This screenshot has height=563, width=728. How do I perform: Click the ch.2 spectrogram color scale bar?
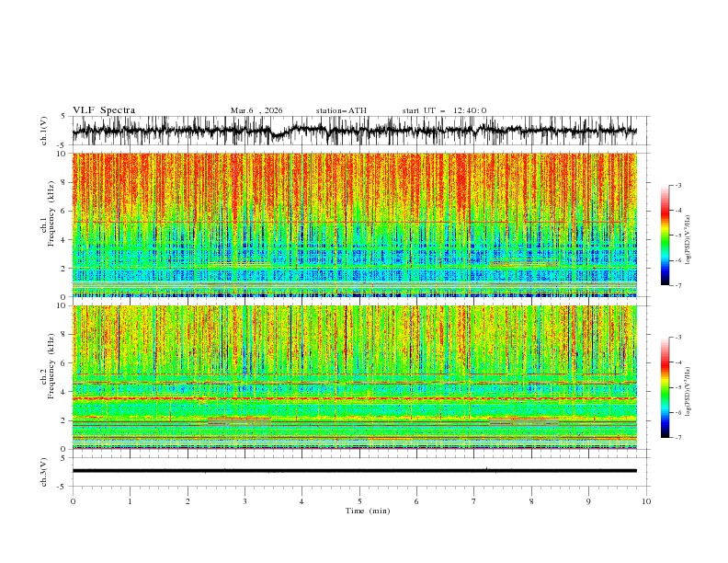pyautogui.click(x=665, y=387)
